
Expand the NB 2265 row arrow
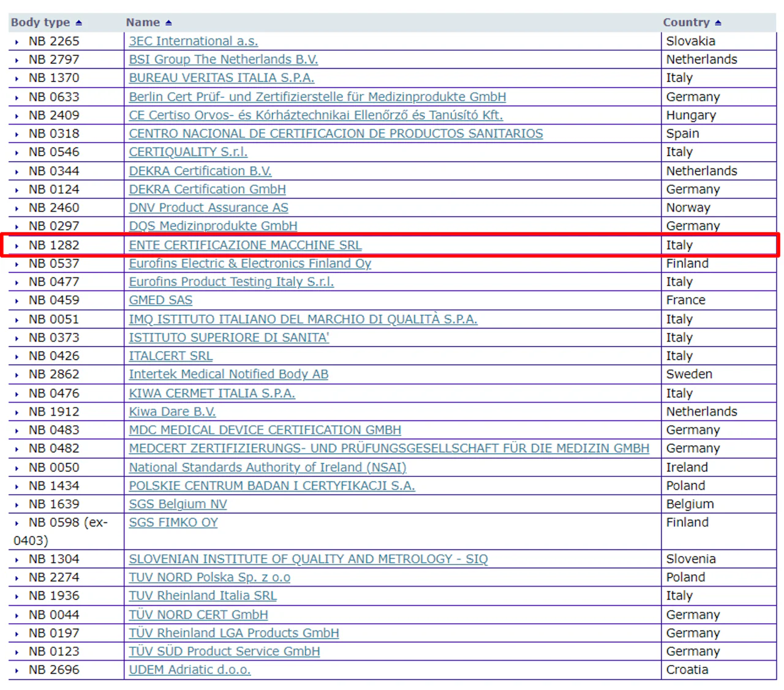[x=17, y=42]
